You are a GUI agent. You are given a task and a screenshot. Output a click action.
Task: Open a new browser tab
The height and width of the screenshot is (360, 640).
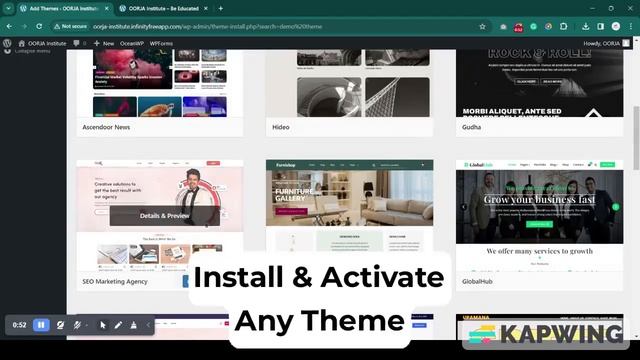pyautogui.click(x=220, y=8)
